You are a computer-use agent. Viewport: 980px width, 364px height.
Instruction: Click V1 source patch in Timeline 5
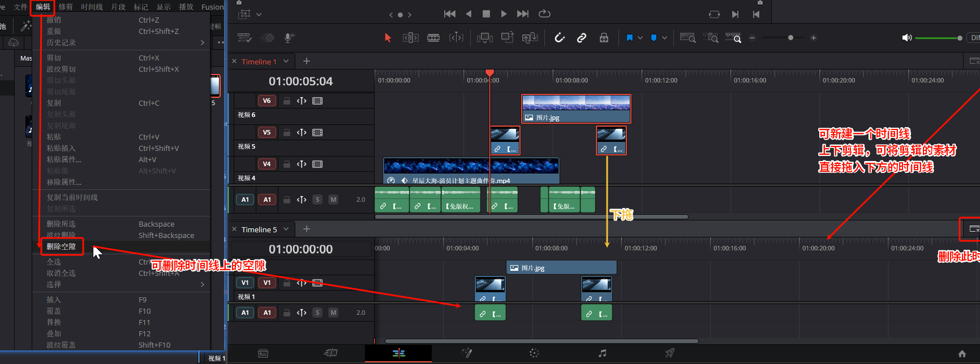(245, 283)
